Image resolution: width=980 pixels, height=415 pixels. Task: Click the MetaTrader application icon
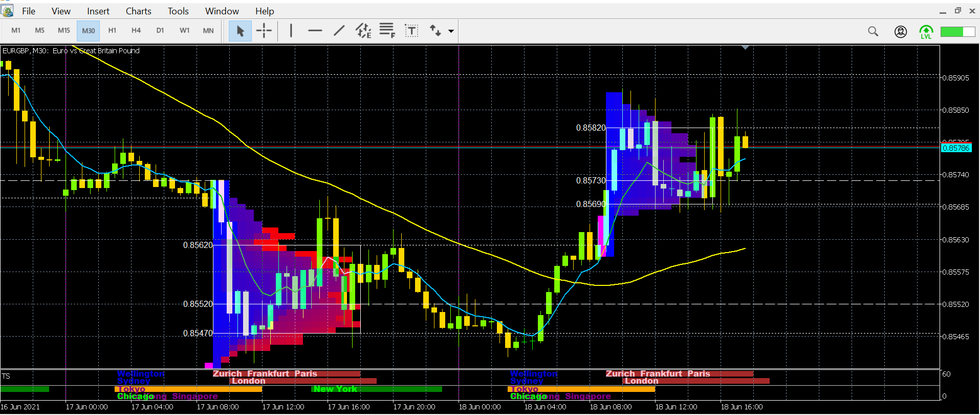pos(7,10)
